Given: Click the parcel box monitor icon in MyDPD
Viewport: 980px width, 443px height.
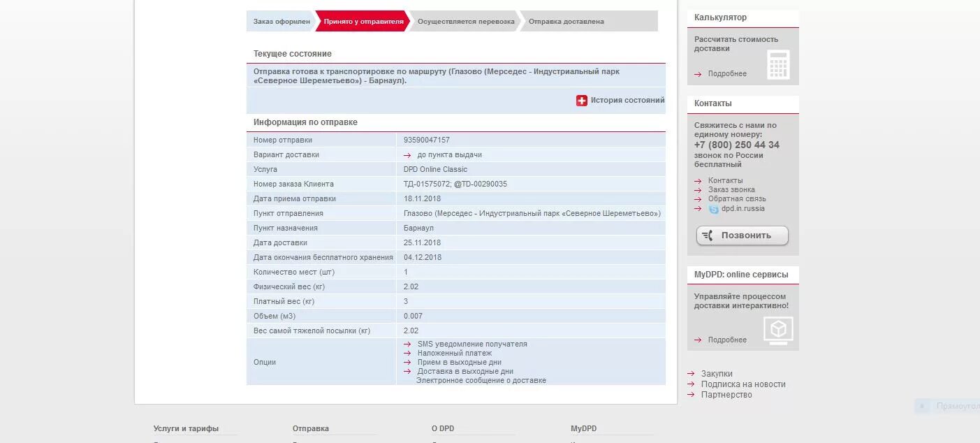Looking at the screenshot, I should point(778,331).
